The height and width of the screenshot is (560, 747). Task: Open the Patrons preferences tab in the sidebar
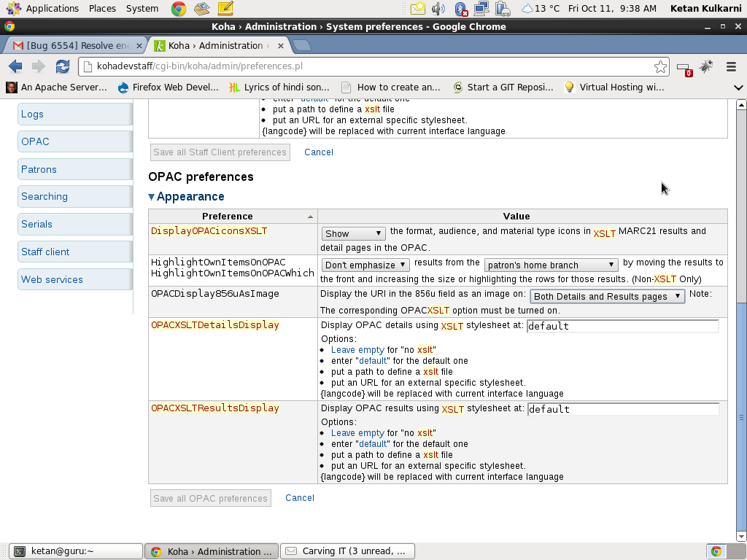point(39,169)
